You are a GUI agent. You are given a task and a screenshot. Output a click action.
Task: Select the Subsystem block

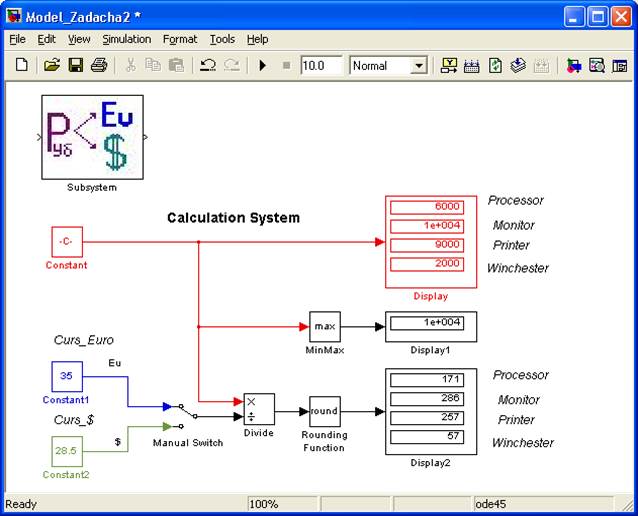[92, 137]
